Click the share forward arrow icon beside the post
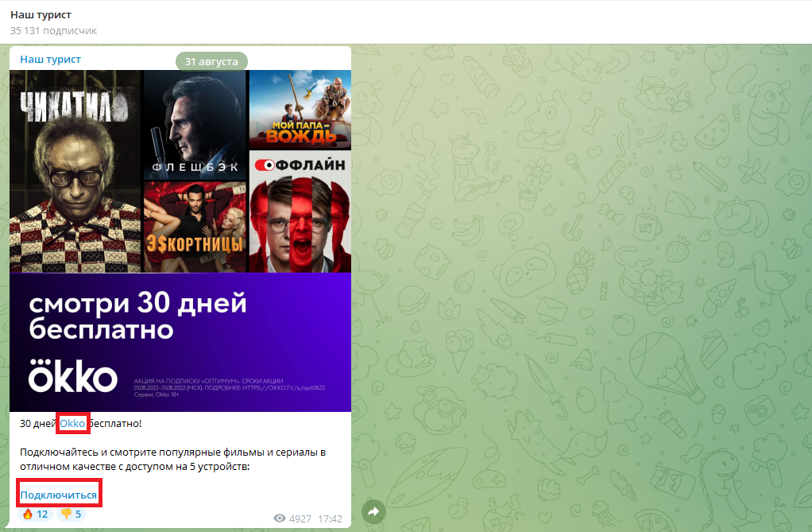Image resolution: width=812 pixels, height=532 pixels. (x=373, y=512)
